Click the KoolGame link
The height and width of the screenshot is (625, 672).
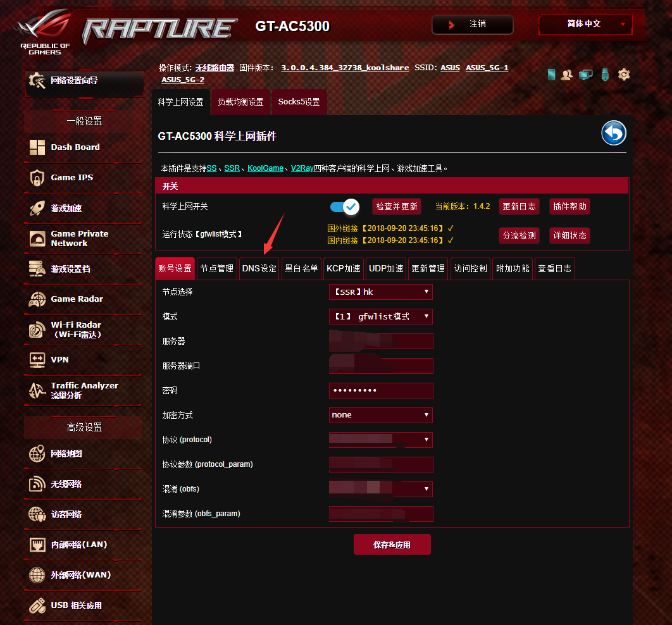[265, 168]
